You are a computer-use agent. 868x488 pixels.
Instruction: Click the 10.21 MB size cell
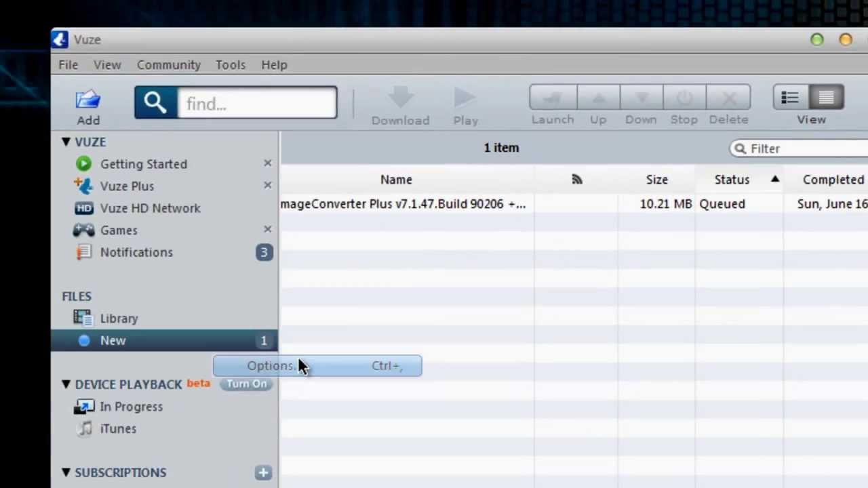tap(666, 204)
